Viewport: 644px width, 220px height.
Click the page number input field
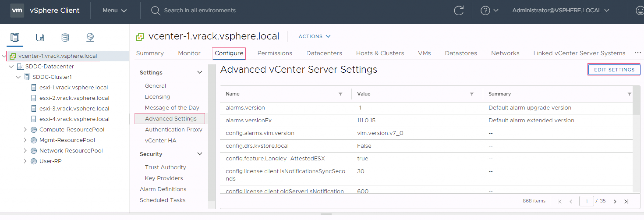click(586, 201)
